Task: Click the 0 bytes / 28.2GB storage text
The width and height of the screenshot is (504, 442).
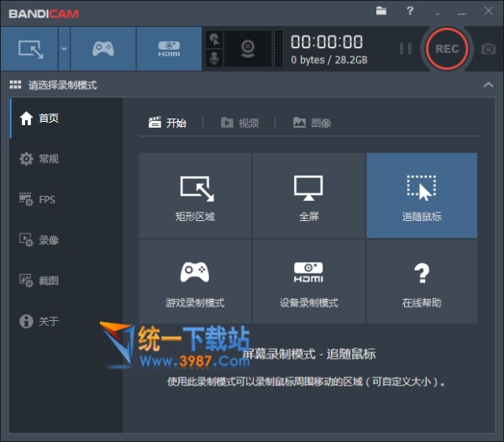Action: pos(328,60)
